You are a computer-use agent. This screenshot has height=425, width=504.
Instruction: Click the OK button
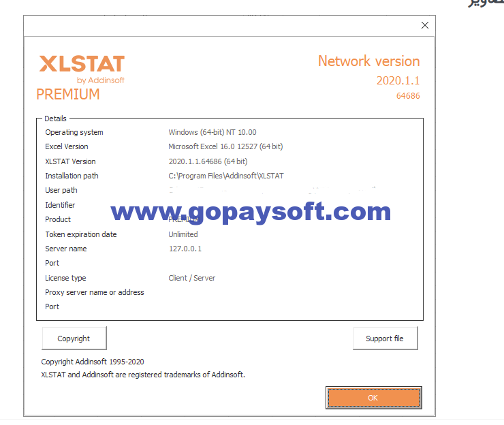pyautogui.click(x=373, y=398)
